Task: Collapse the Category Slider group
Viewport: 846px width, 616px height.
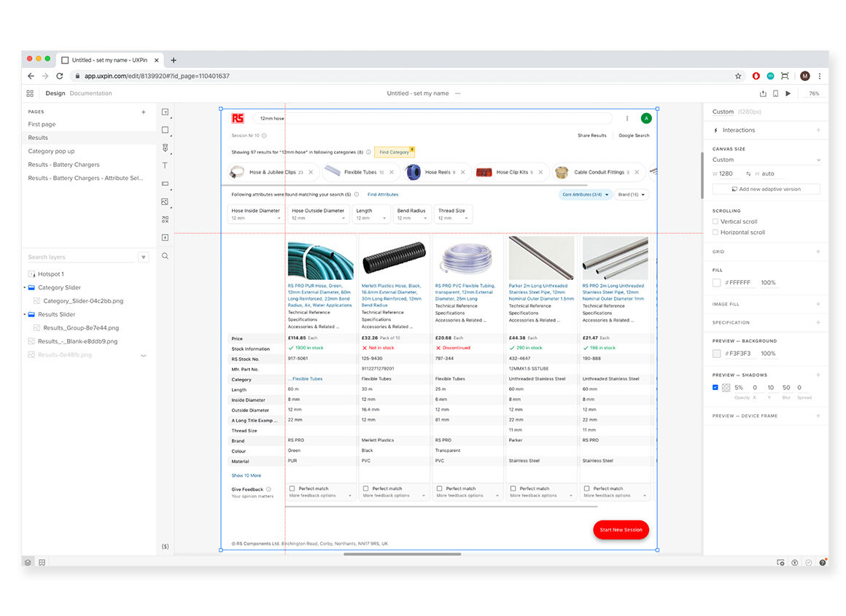Action: [25, 287]
